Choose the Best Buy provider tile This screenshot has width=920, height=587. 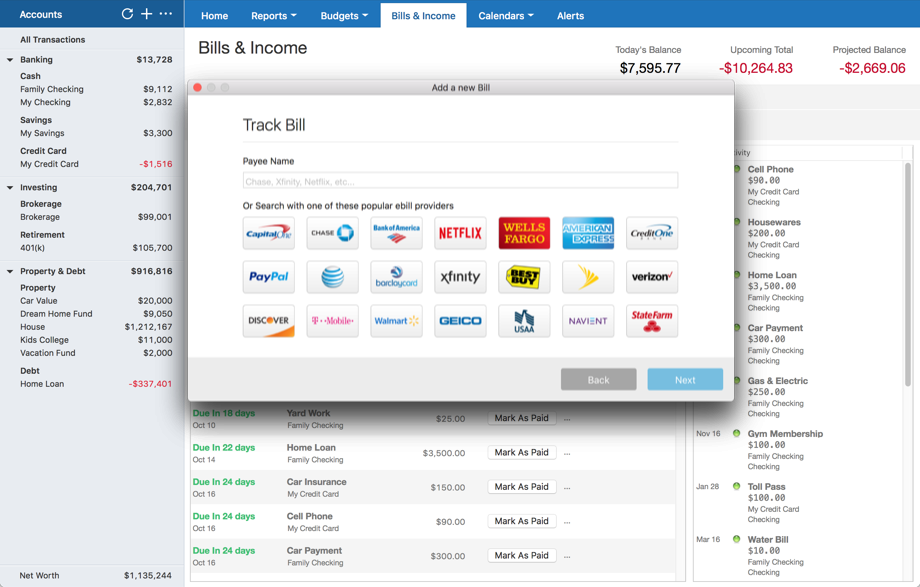click(524, 277)
